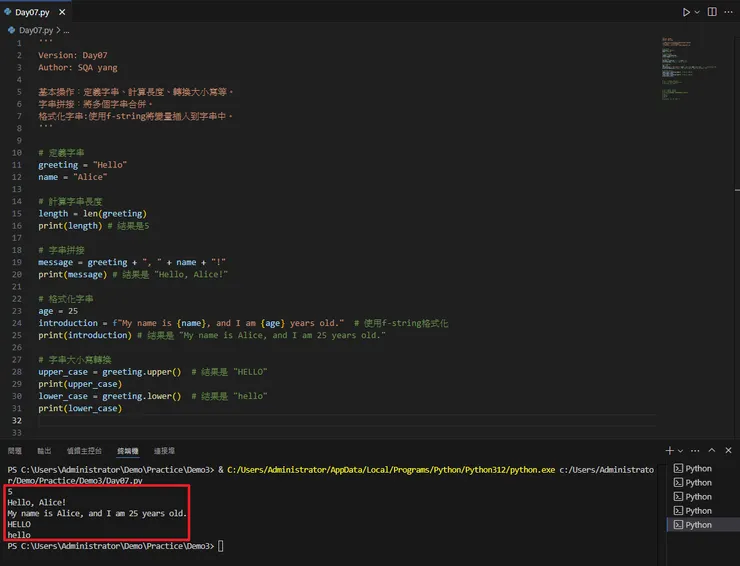Click the print(upper_case) statement
The image size is (740, 566).
(80, 384)
